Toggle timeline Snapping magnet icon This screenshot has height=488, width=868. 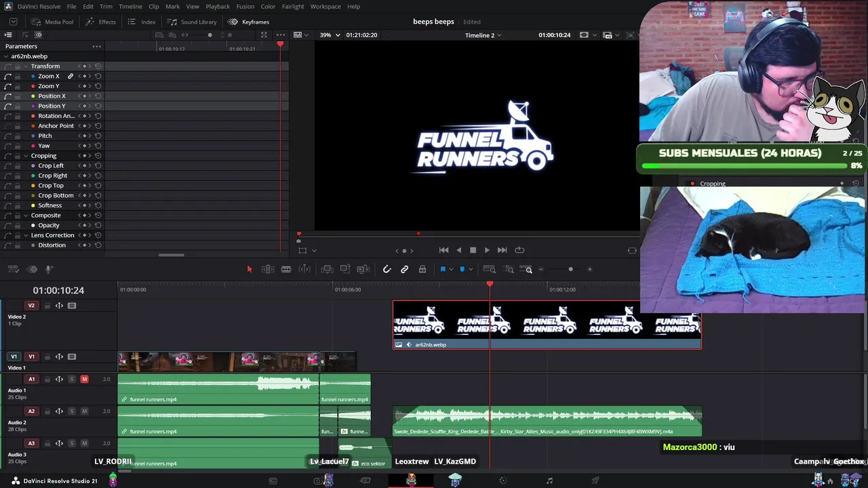click(x=387, y=270)
